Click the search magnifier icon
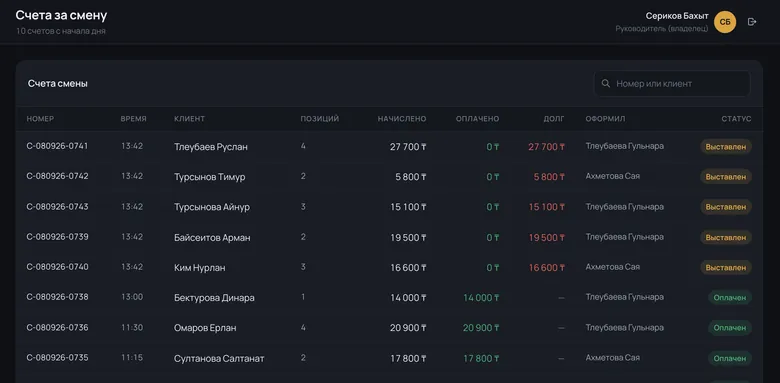The image size is (780, 383). [605, 84]
